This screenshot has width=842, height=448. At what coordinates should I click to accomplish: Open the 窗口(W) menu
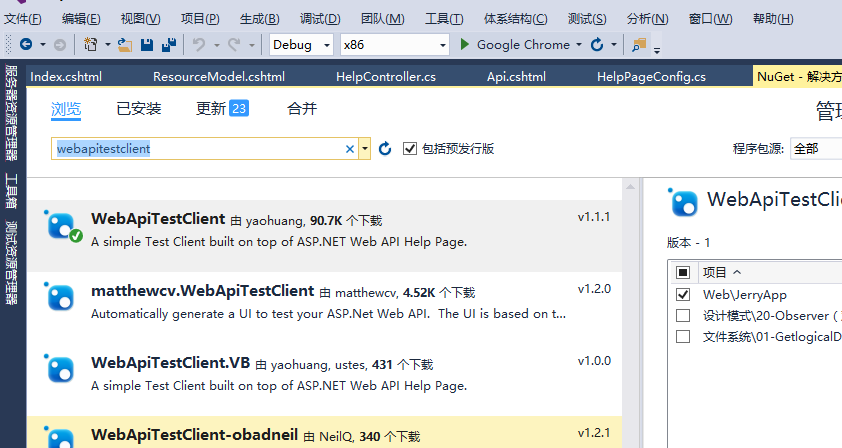point(710,19)
